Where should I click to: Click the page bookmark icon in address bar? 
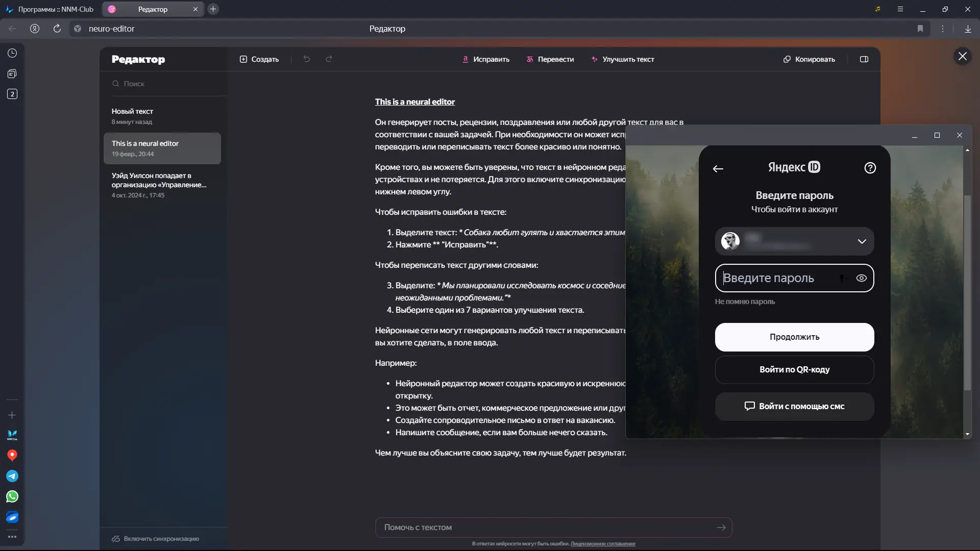[x=920, y=29]
